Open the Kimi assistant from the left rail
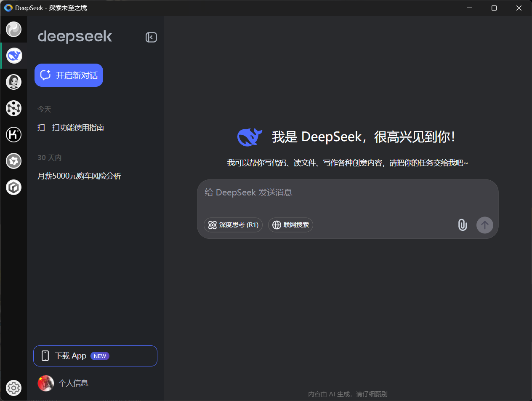The height and width of the screenshot is (401, 532). coord(13,135)
